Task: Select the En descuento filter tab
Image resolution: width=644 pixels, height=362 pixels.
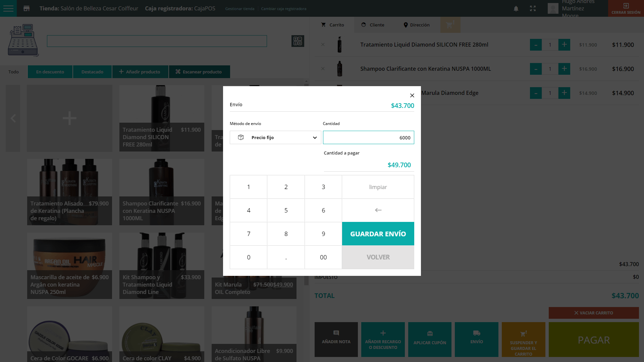Action: pos(50,72)
